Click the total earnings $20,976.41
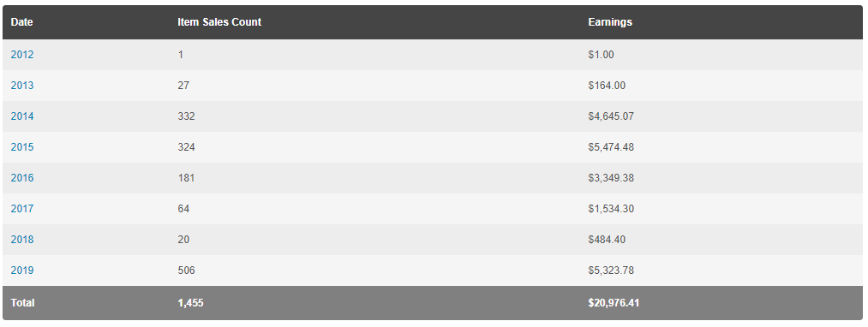 (614, 303)
